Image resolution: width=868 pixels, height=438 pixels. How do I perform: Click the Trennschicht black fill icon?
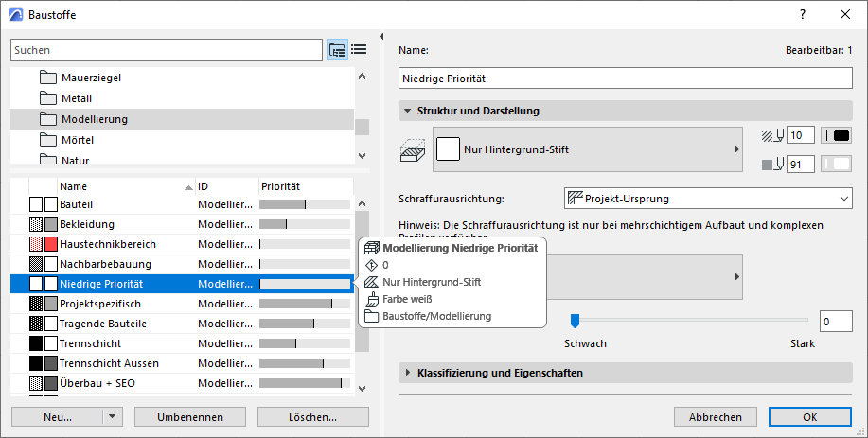click(x=36, y=343)
